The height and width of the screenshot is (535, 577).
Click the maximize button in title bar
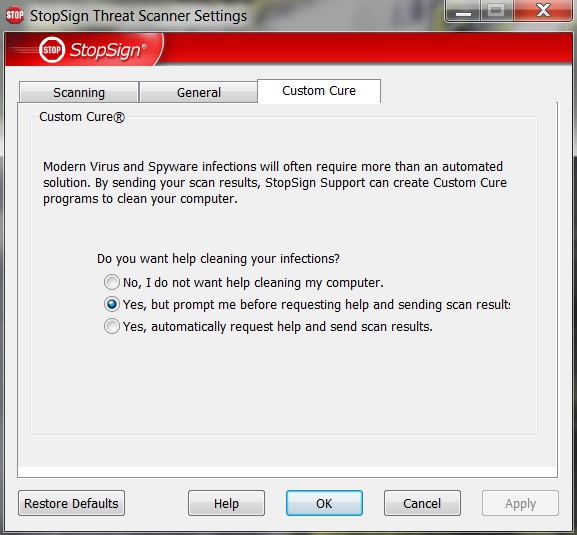pos(496,11)
